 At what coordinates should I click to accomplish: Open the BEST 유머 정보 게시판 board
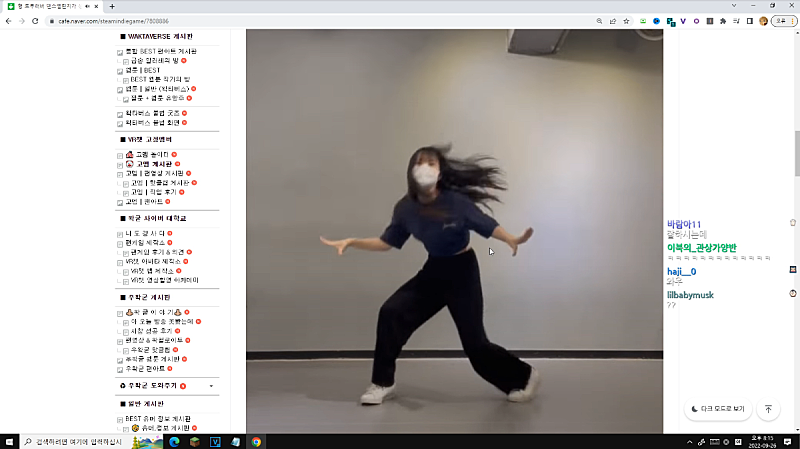coord(158,419)
